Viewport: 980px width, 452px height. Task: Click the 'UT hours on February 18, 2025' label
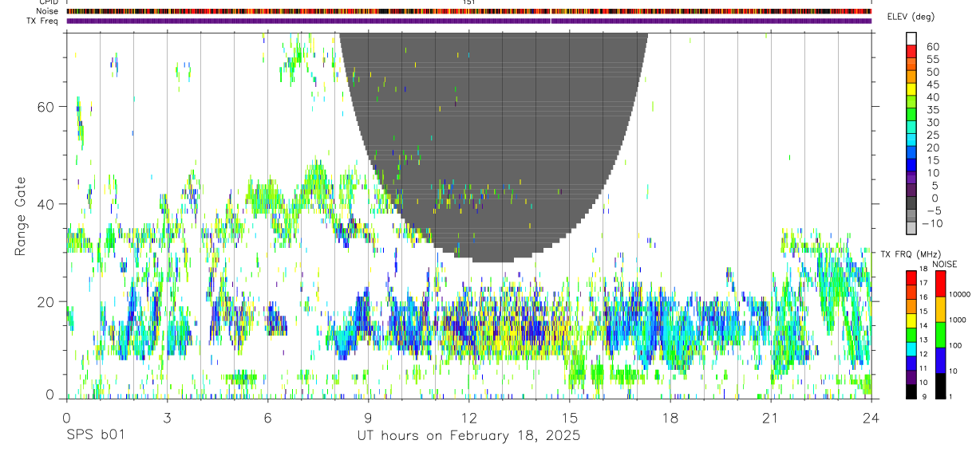point(468,437)
